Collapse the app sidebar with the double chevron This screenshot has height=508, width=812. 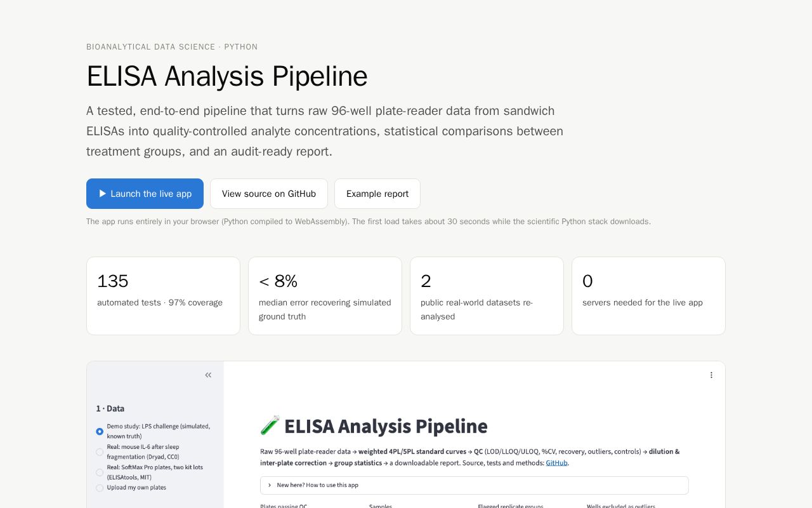tap(208, 375)
